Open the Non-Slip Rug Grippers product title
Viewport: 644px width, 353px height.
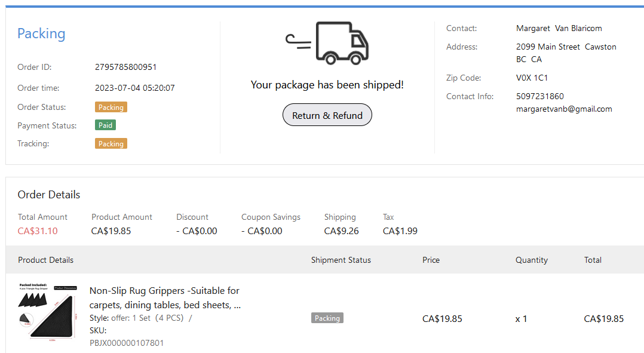164,297
